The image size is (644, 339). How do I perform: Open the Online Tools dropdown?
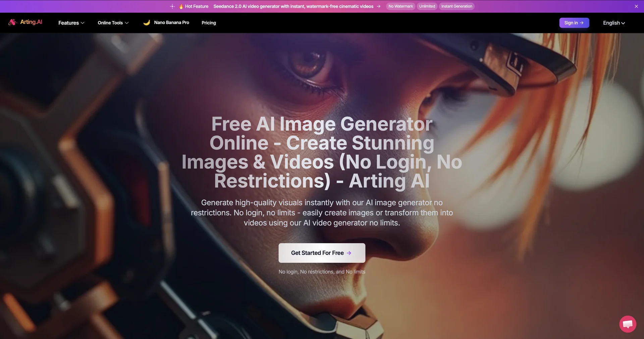point(113,23)
